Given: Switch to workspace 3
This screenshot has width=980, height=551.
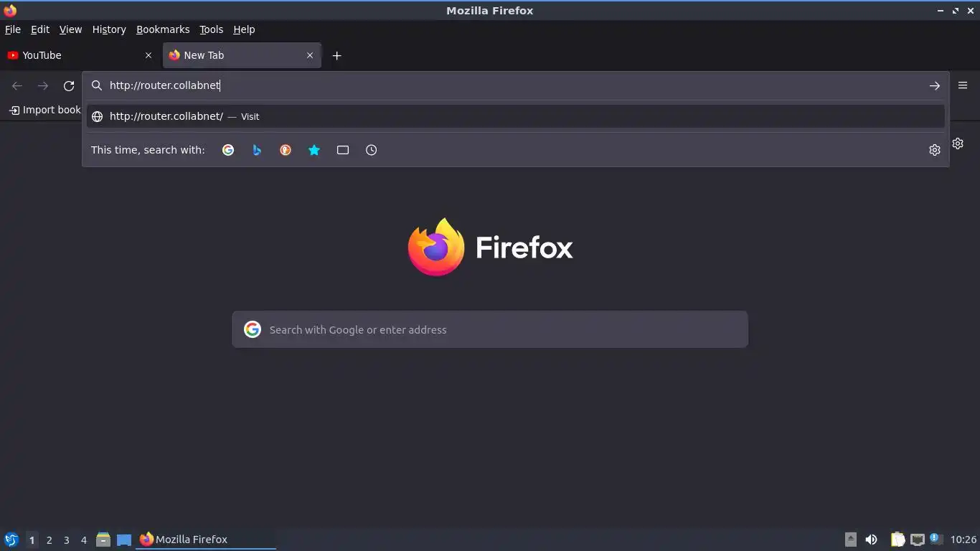Looking at the screenshot, I should (x=66, y=540).
